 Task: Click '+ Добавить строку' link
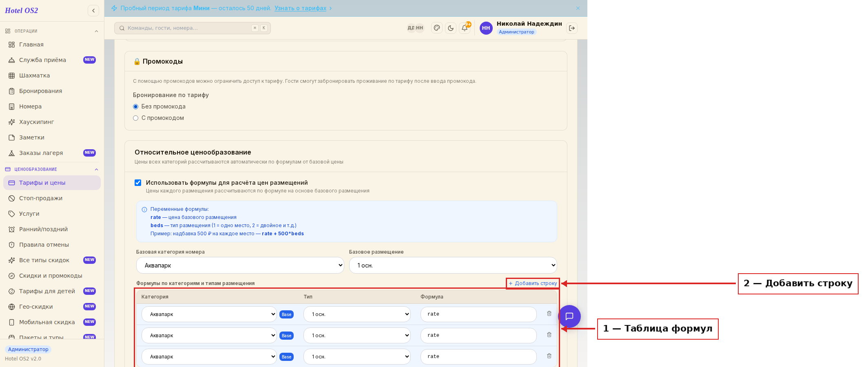coord(533,283)
